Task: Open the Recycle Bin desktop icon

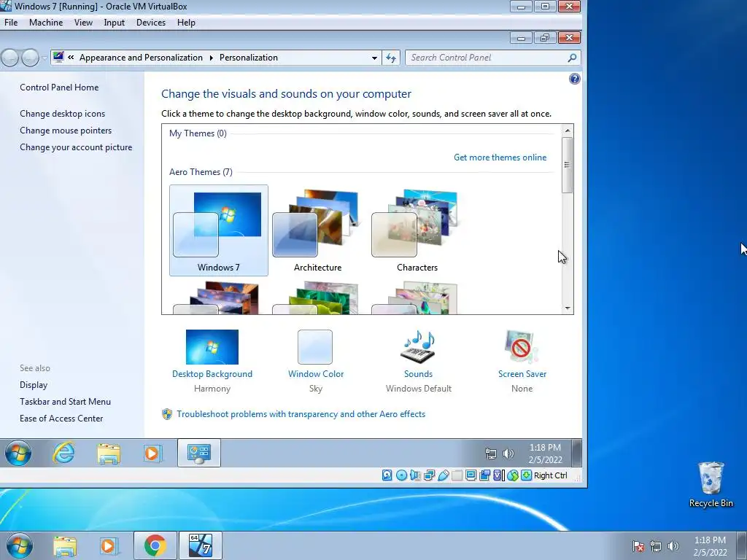Action: click(x=711, y=485)
